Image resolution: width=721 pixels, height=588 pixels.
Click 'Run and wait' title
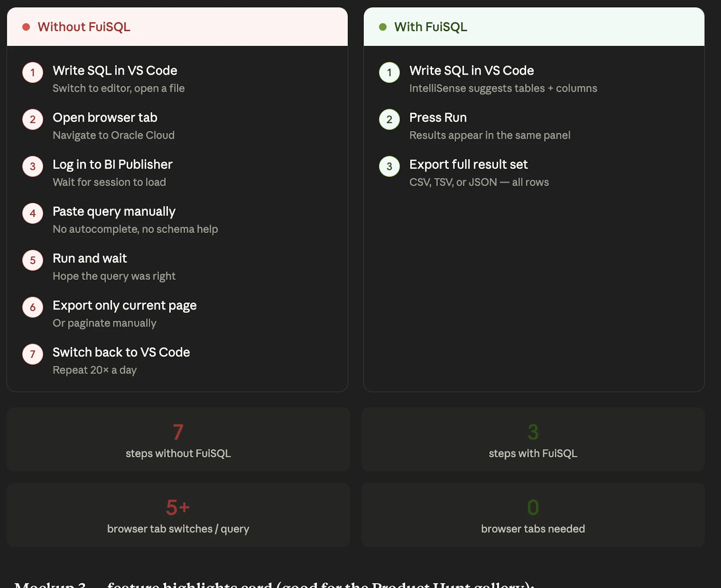[90, 258]
